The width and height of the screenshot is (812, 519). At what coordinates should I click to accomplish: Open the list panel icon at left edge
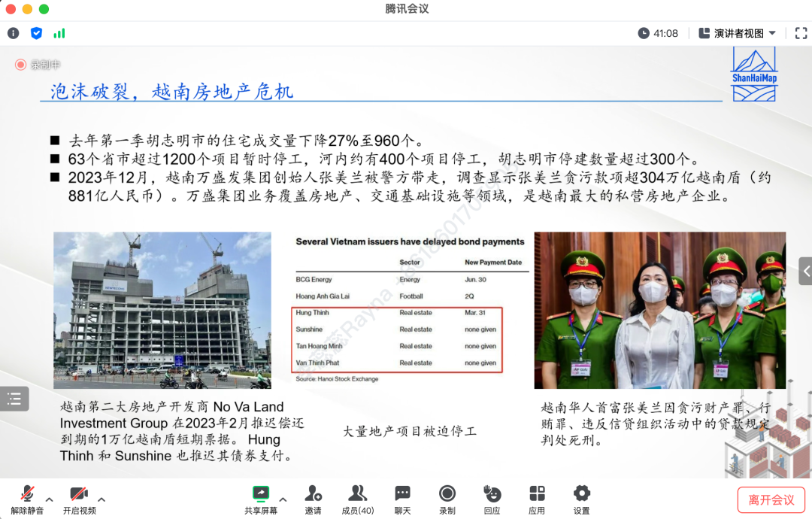[x=14, y=399]
